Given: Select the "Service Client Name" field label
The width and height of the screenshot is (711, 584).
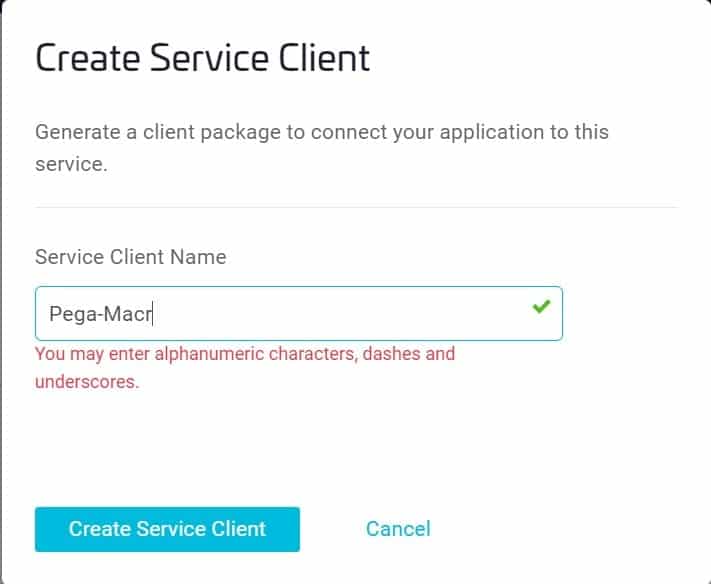Looking at the screenshot, I should (130, 257).
